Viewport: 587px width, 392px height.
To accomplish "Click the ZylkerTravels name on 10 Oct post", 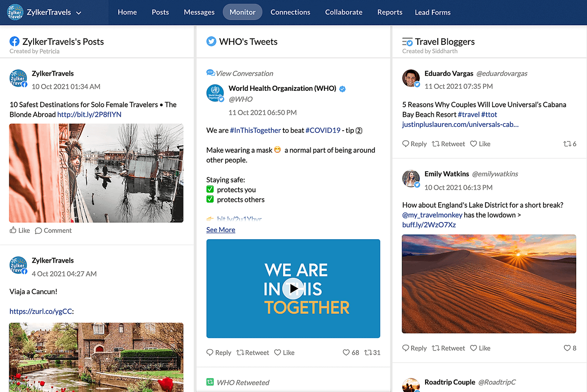I will pos(53,73).
